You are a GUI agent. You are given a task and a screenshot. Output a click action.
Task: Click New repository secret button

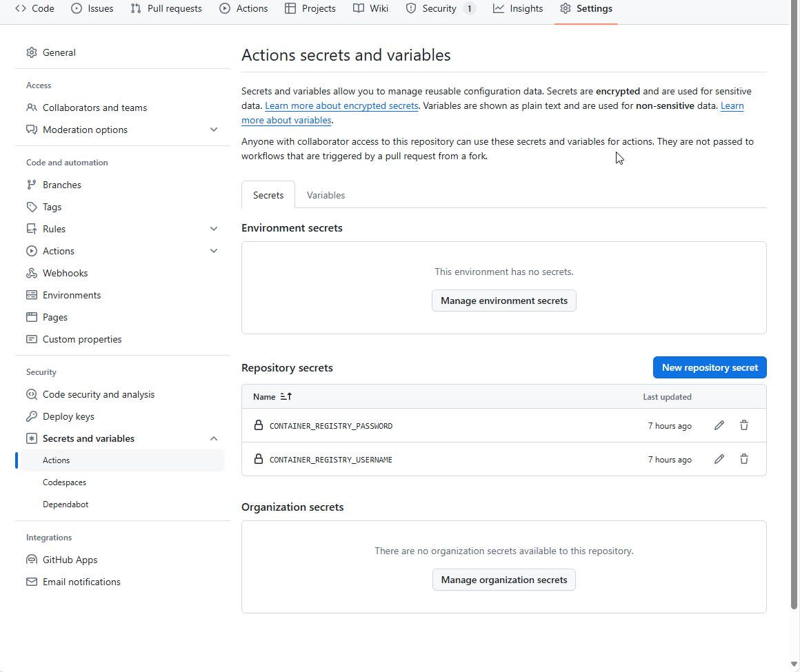coord(710,367)
